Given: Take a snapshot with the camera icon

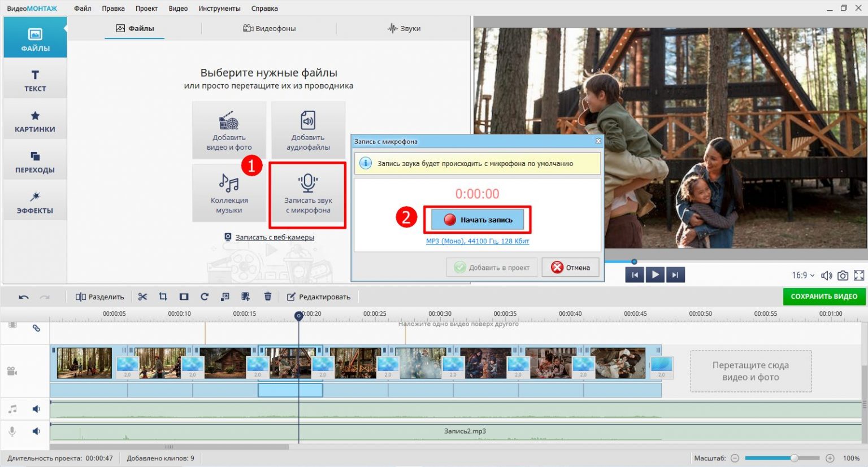Looking at the screenshot, I should (x=843, y=276).
